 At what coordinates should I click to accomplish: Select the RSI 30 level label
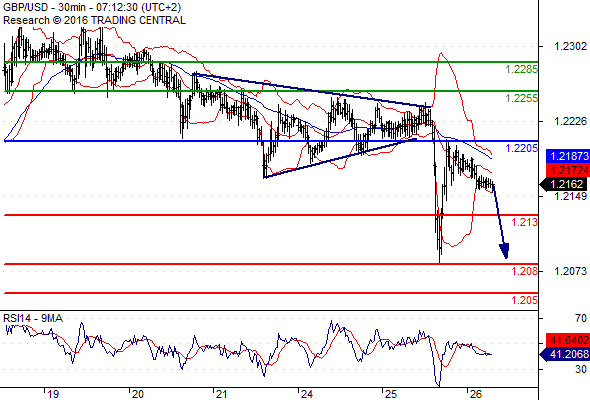(581, 370)
